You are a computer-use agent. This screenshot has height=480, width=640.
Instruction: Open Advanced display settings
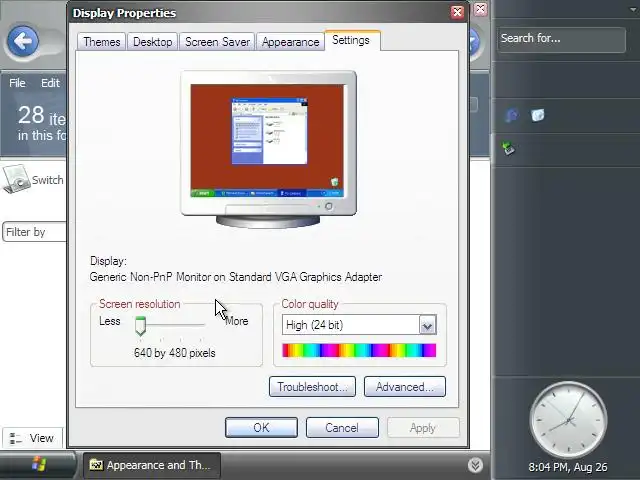[x=404, y=387]
